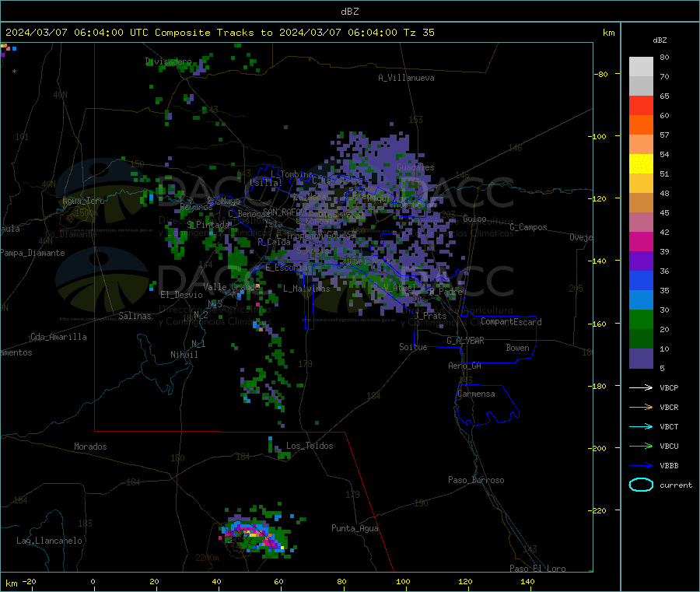Viewport: 700px width, 592px height.
Task: Click the Carmensa map label
Action: click(476, 394)
